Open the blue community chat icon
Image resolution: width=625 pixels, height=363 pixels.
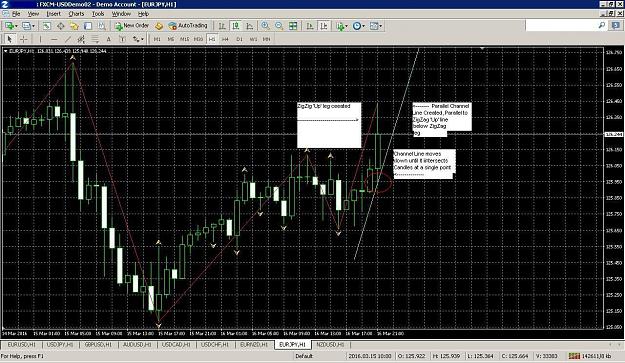pos(616,26)
